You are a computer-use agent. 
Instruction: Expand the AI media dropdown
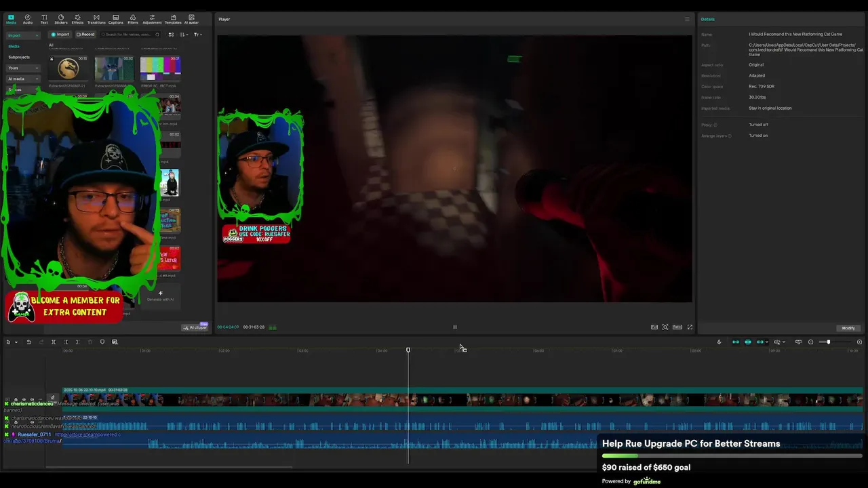point(23,79)
